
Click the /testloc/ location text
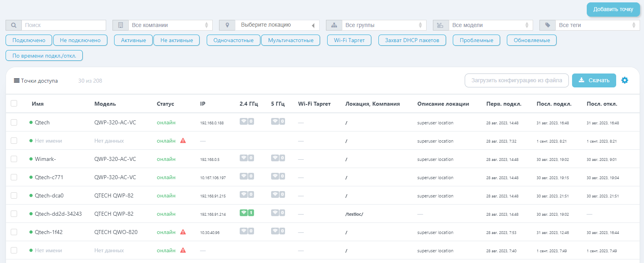tap(354, 214)
